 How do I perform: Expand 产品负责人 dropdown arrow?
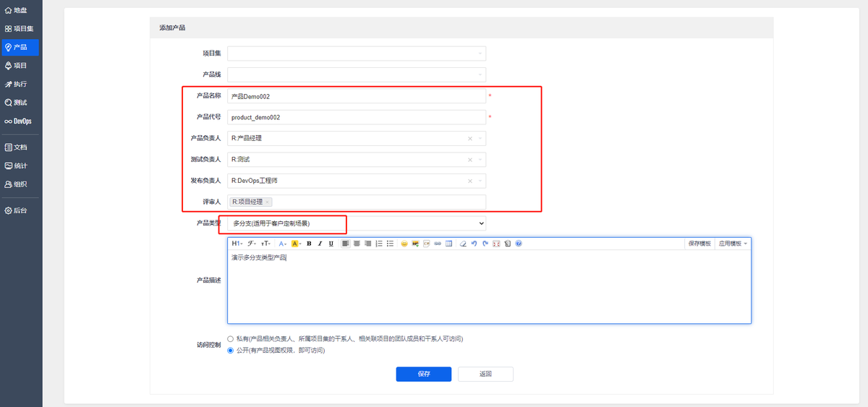click(480, 138)
